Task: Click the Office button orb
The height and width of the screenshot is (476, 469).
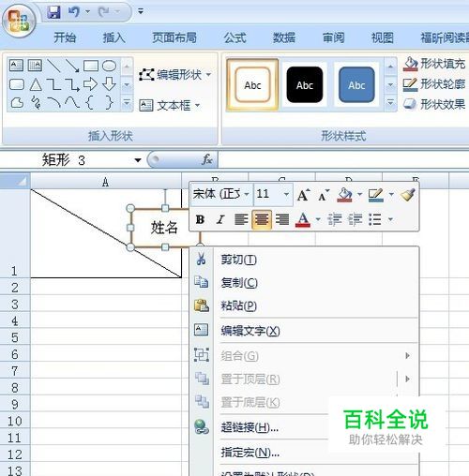Action: [x=19, y=21]
